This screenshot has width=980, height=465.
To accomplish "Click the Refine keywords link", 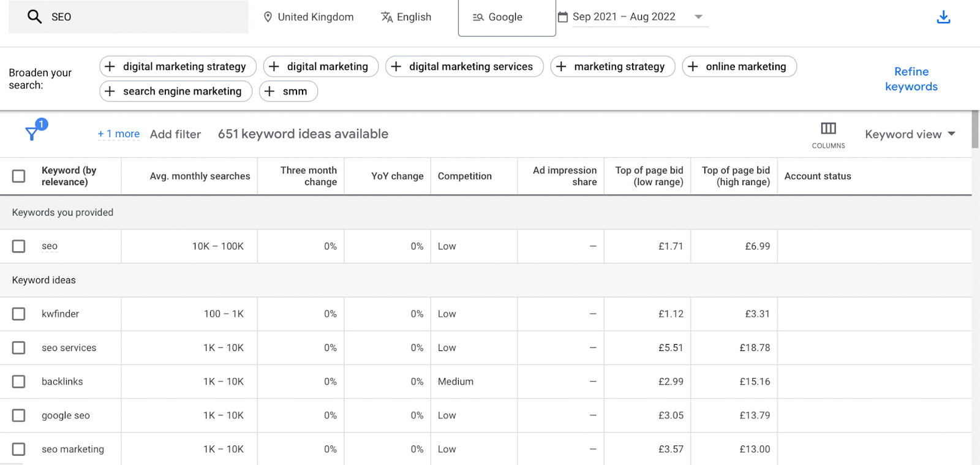I will [x=911, y=79].
